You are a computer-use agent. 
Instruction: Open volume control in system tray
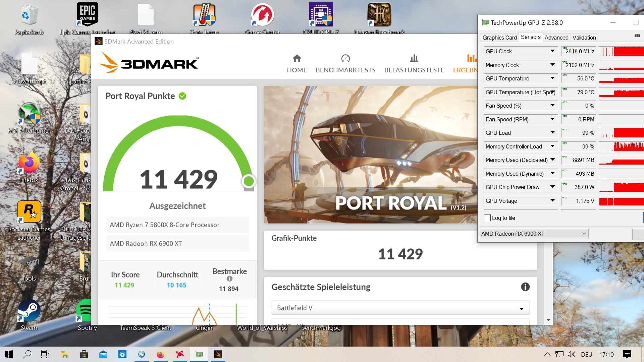(572, 354)
